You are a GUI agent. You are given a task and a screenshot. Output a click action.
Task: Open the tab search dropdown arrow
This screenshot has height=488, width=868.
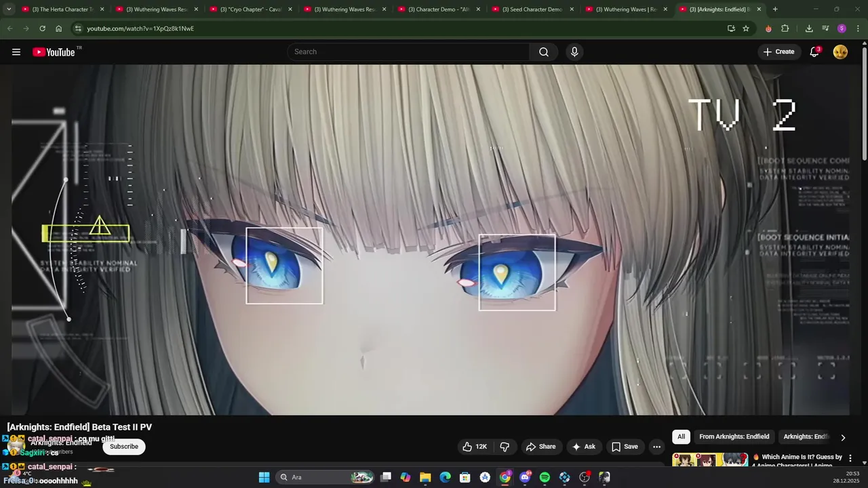point(9,9)
